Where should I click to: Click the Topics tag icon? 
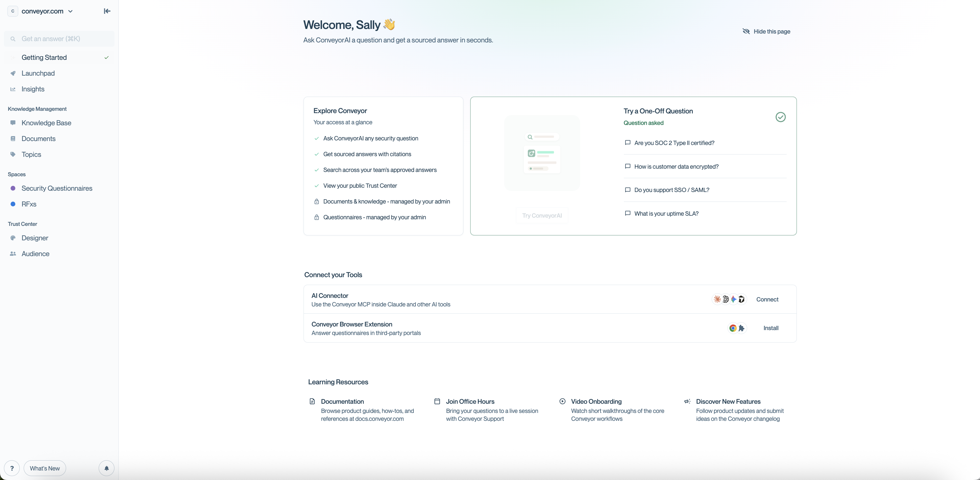point(13,155)
